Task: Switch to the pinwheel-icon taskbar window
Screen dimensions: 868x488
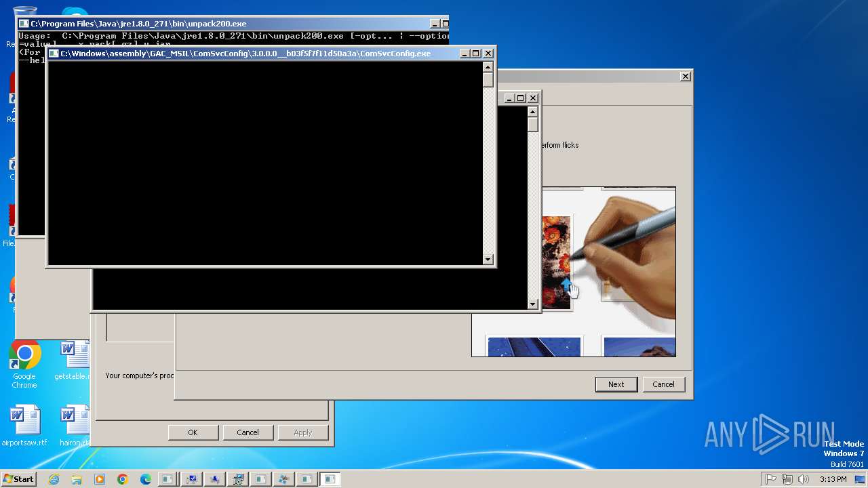Action: coord(284,479)
